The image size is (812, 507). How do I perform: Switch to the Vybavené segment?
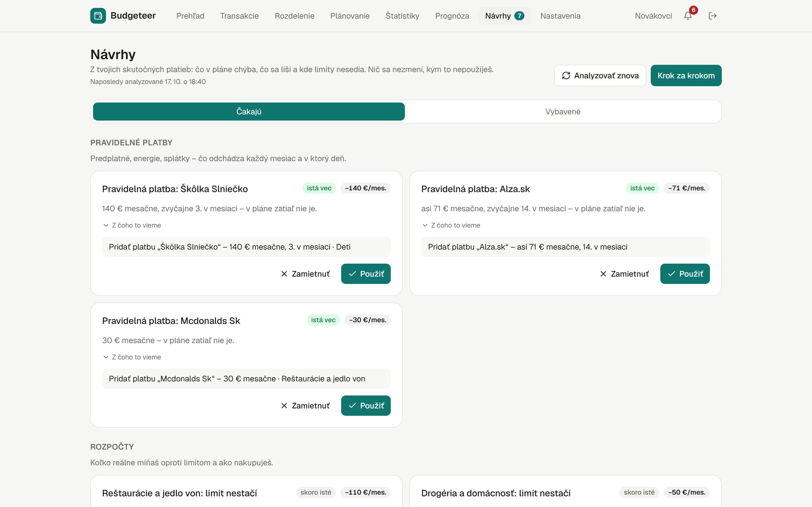click(x=563, y=112)
